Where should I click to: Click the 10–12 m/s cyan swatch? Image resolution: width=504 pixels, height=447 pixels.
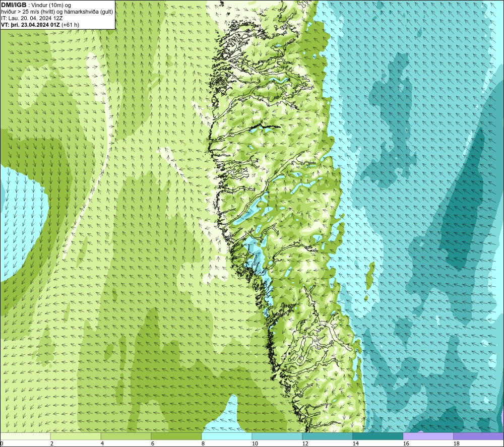pos(277,436)
